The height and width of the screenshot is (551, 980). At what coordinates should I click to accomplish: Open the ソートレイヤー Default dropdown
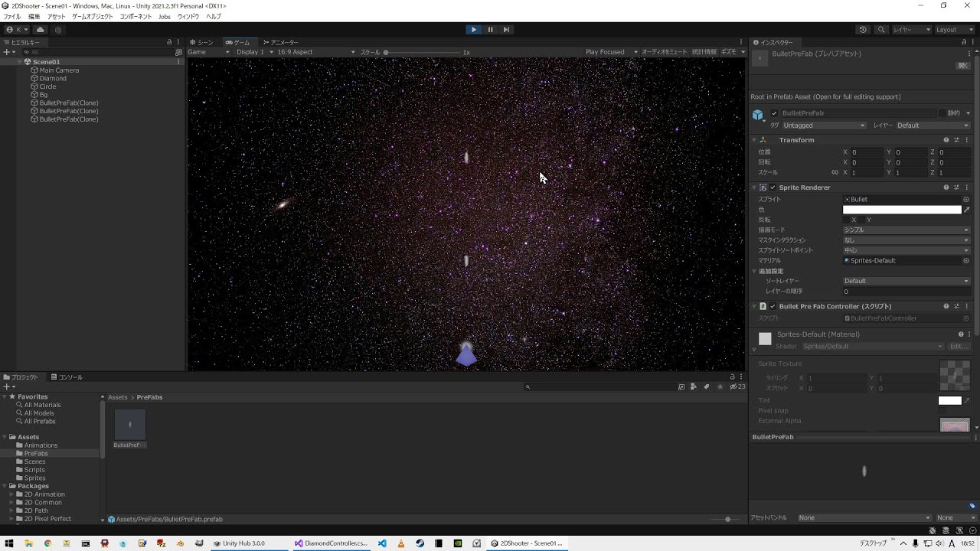[x=906, y=281]
